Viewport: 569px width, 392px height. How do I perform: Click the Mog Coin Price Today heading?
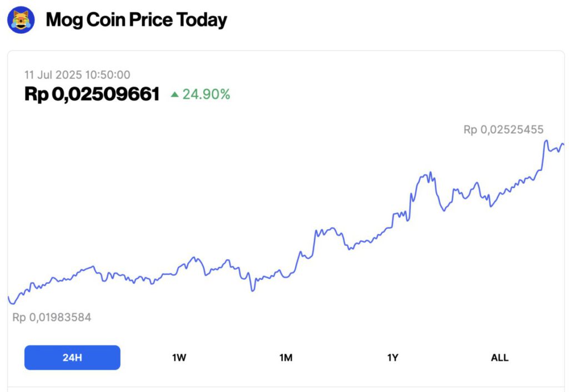[136, 21]
